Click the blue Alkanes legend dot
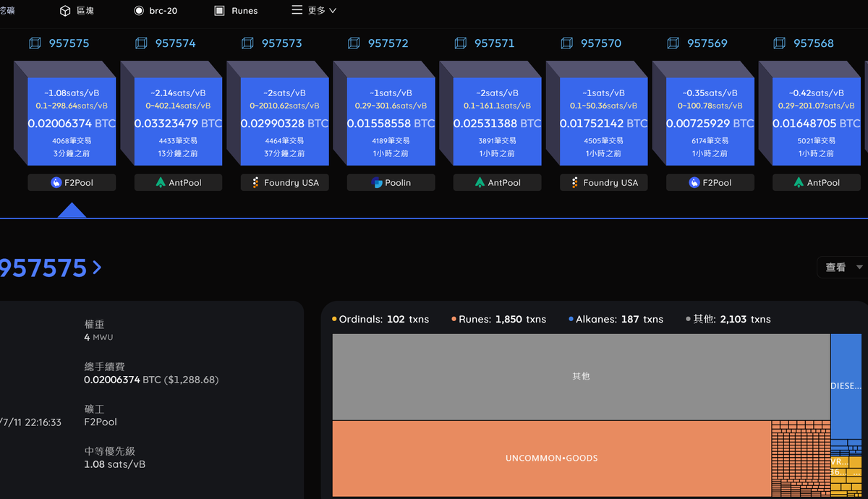This screenshot has width=868, height=499. [x=571, y=319]
